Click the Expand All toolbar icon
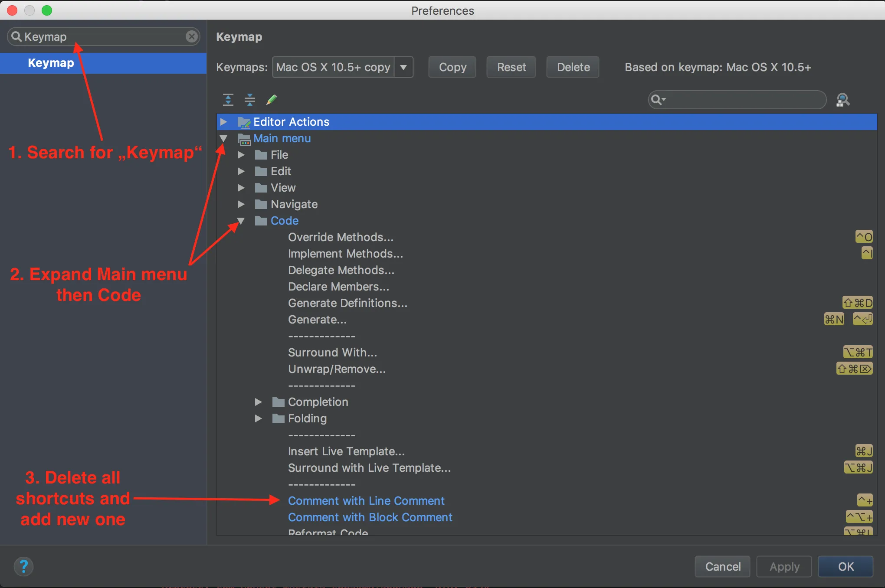Viewport: 885px width, 588px height. point(228,100)
